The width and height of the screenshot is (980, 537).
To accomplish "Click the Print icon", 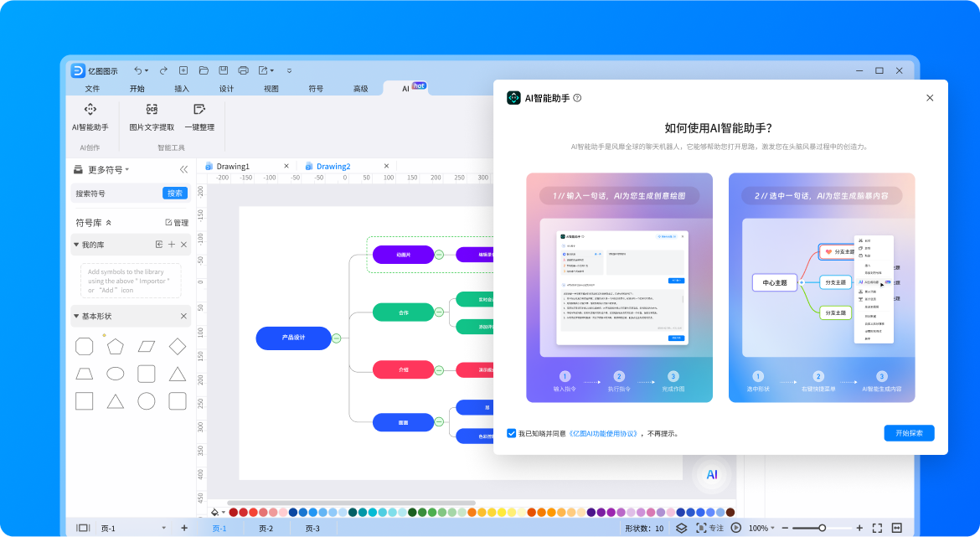I will coord(243,70).
